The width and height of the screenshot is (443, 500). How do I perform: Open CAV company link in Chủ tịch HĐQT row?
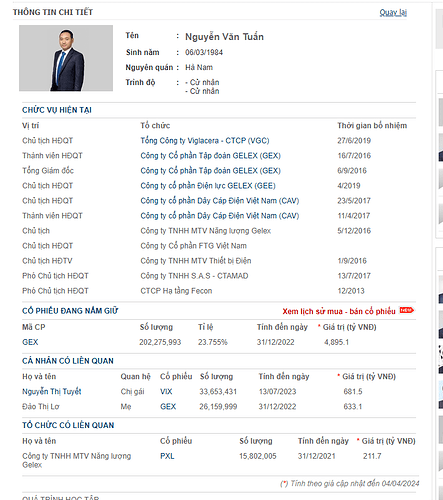click(x=220, y=201)
